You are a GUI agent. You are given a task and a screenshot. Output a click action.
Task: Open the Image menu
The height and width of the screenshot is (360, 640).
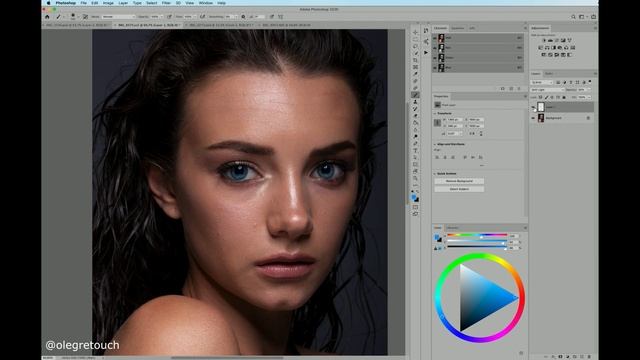click(108, 3)
